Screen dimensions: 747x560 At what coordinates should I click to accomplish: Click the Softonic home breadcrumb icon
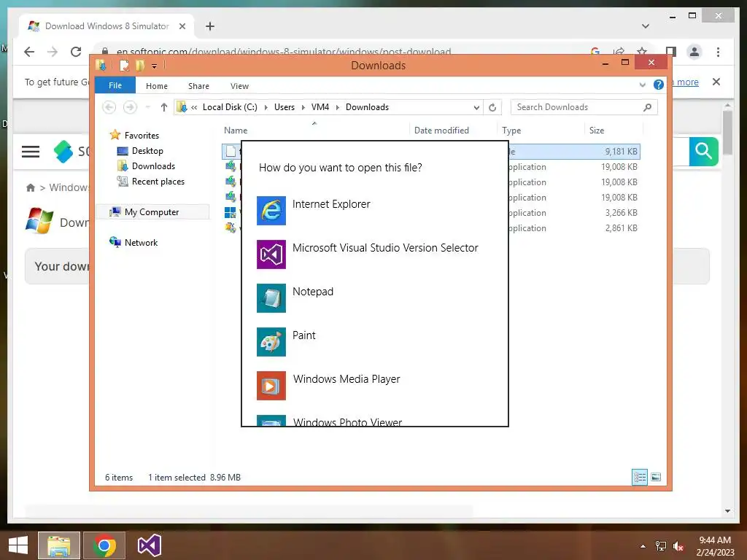31,187
